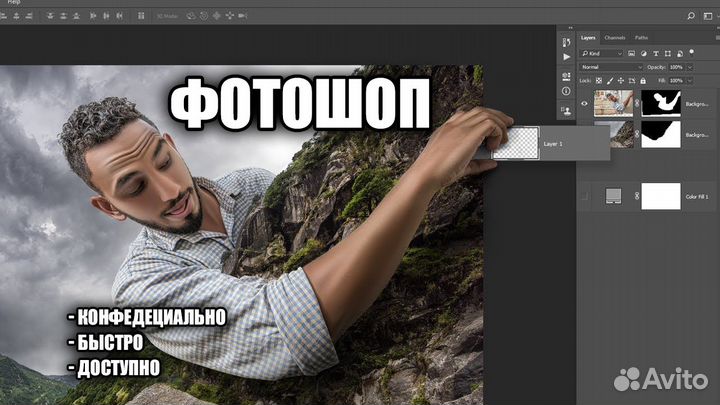Click top "Backgro..." layer name
The width and height of the screenshot is (720, 405).
[x=697, y=104]
